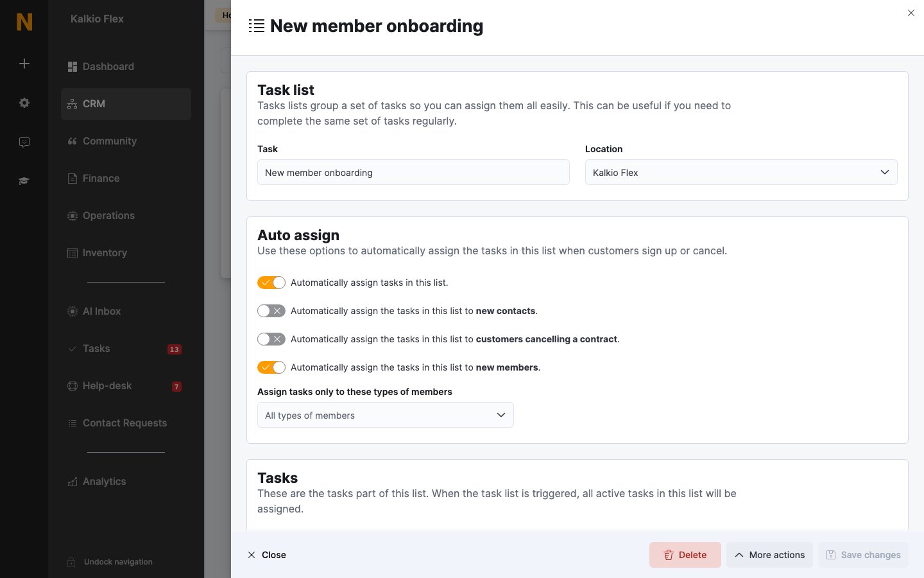This screenshot has width=924, height=578.
Task: Click the Contact Requests list icon
Action: coord(73,423)
